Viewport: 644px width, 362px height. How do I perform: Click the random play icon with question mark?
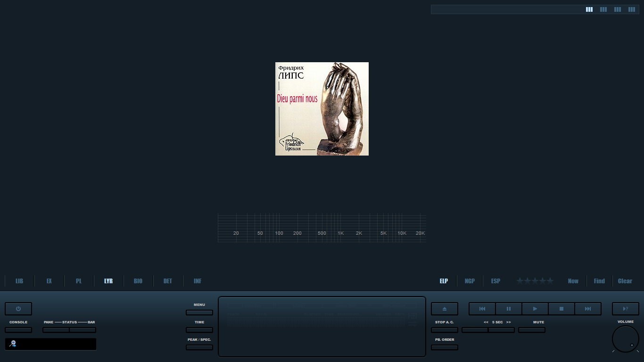626,309
